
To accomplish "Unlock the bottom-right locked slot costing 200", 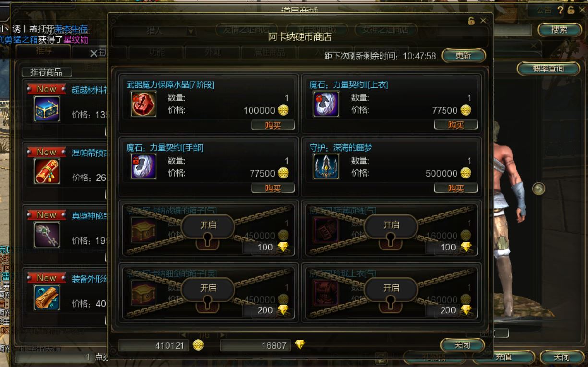I will tap(391, 288).
